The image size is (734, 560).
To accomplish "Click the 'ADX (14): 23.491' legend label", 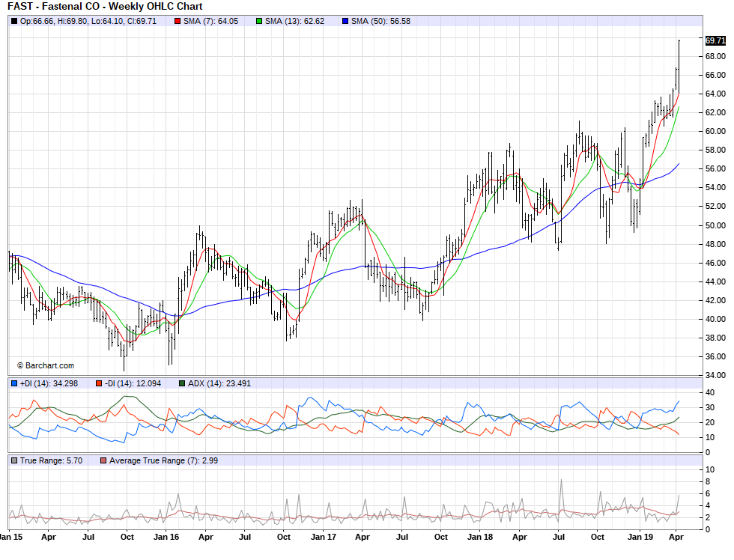I will [219, 383].
